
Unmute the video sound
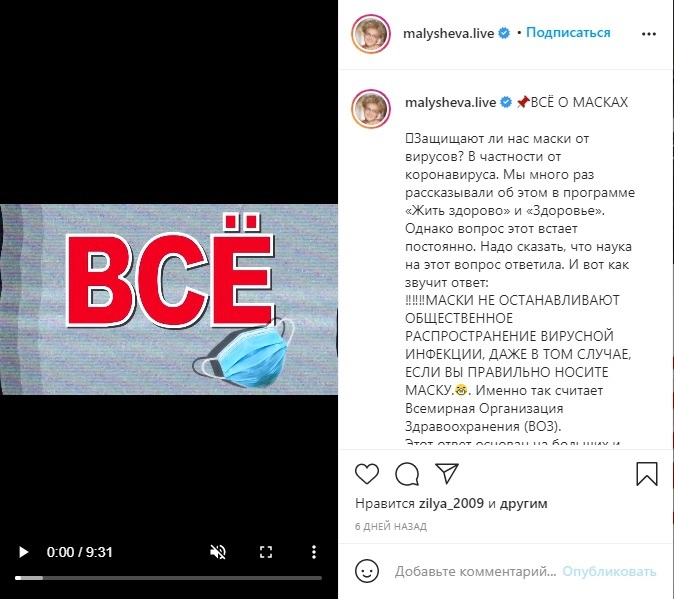pos(218,552)
